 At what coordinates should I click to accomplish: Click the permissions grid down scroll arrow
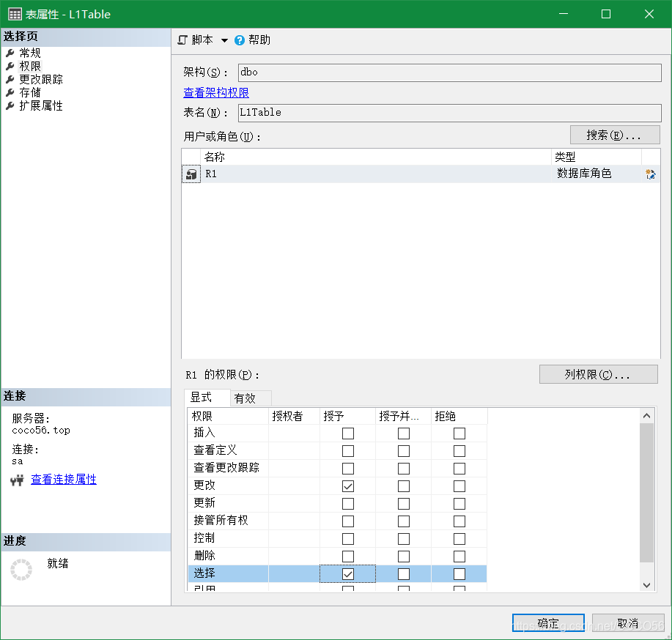tap(647, 585)
